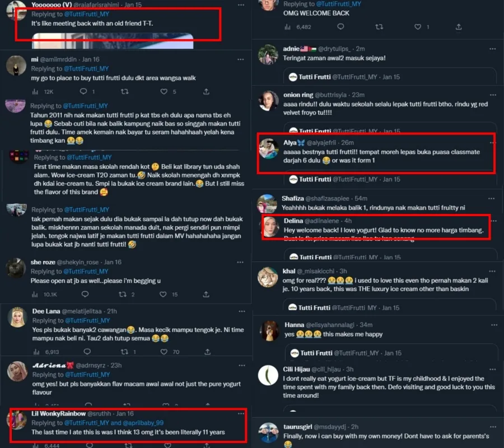Share mi's tweet via upload icon
The height and width of the screenshot is (448, 504).
(206, 91)
